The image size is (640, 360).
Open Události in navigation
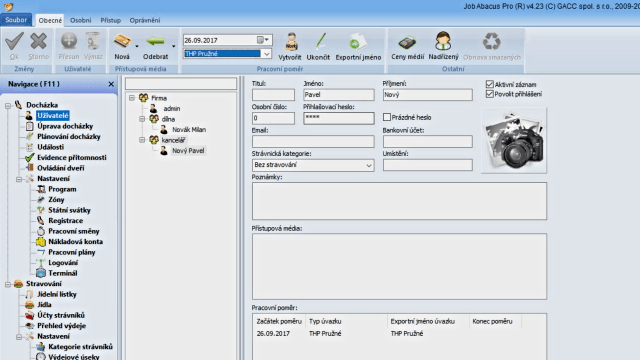coord(50,147)
